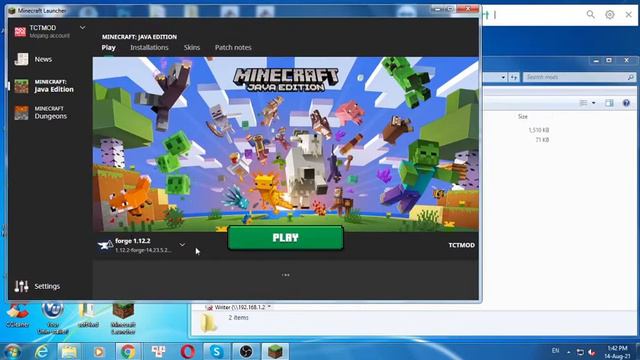Click the change view icon in Explorer
Screen dimensions: 640x360
point(583,103)
